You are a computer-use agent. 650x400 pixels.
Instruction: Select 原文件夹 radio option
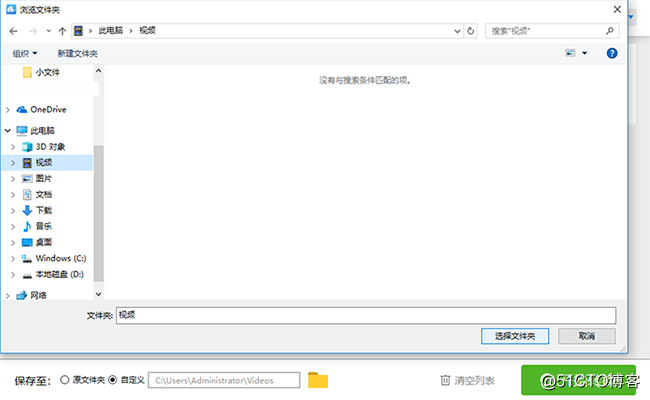click(x=64, y=380)
